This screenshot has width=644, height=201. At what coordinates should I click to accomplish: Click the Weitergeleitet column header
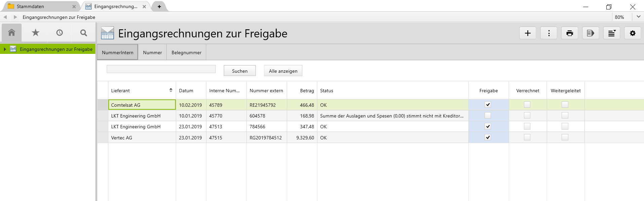click(566, 90)
